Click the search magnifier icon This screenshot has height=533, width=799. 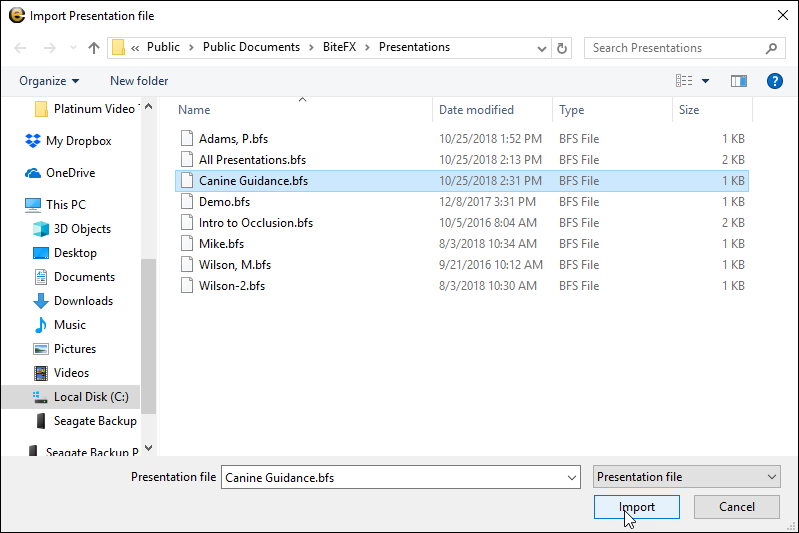pyautogui.click(x=772, y=48)
